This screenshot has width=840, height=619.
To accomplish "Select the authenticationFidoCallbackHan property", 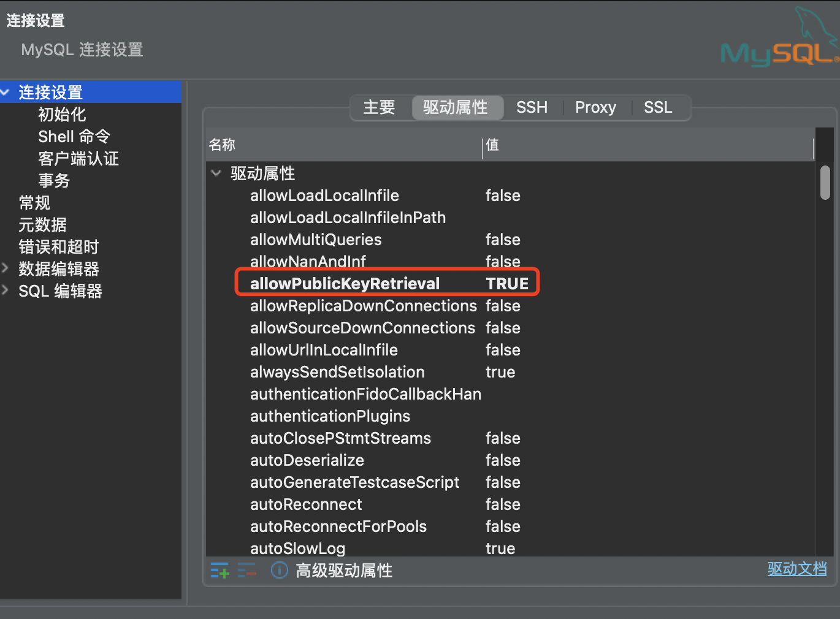I will (365, 394).
